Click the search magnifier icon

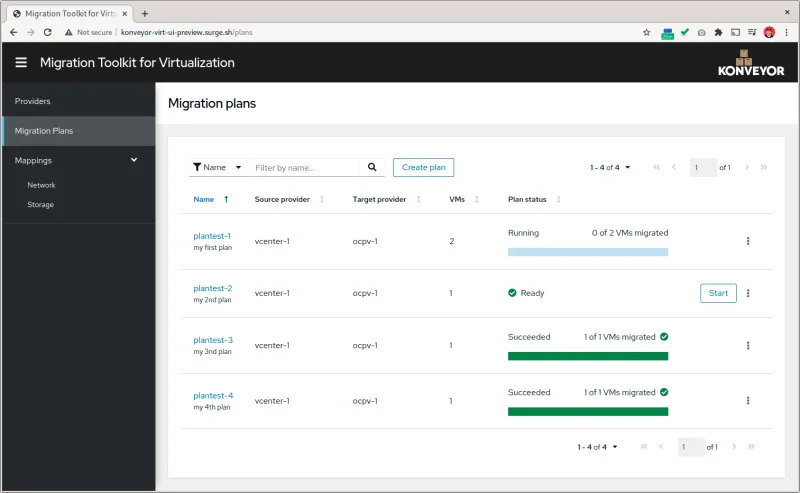click(x=372, y=167)
